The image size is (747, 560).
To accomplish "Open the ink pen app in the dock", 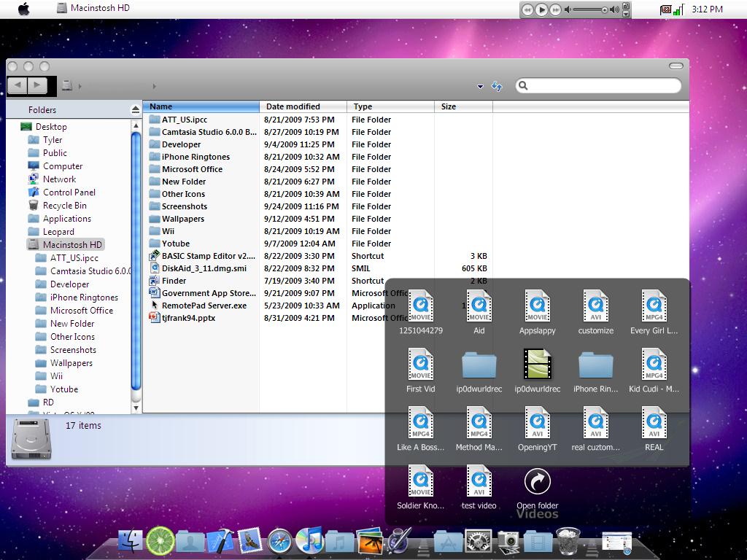I will [399, 541].
